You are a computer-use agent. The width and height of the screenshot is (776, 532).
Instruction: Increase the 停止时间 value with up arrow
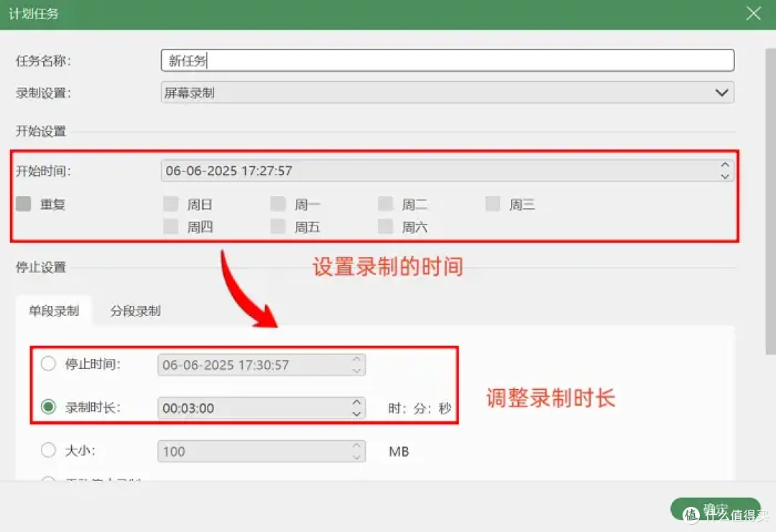coord(356,360)
